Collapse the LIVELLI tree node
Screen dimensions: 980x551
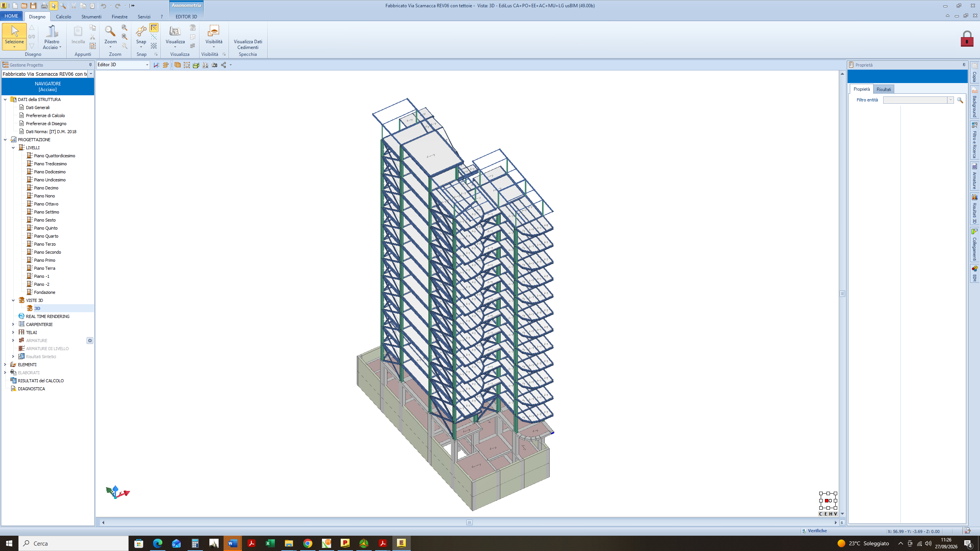13,148
